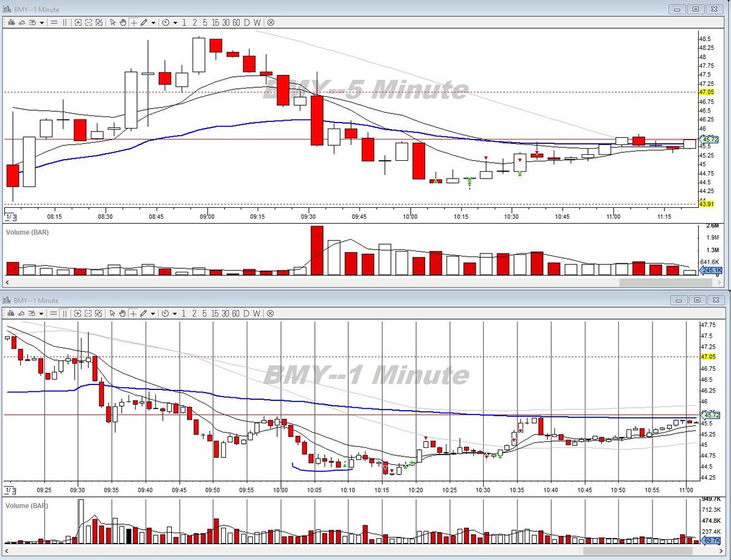Expand the studies dropdown arrow in 1 Minute chart
731x560 pixels.
[x=41, y=313]
